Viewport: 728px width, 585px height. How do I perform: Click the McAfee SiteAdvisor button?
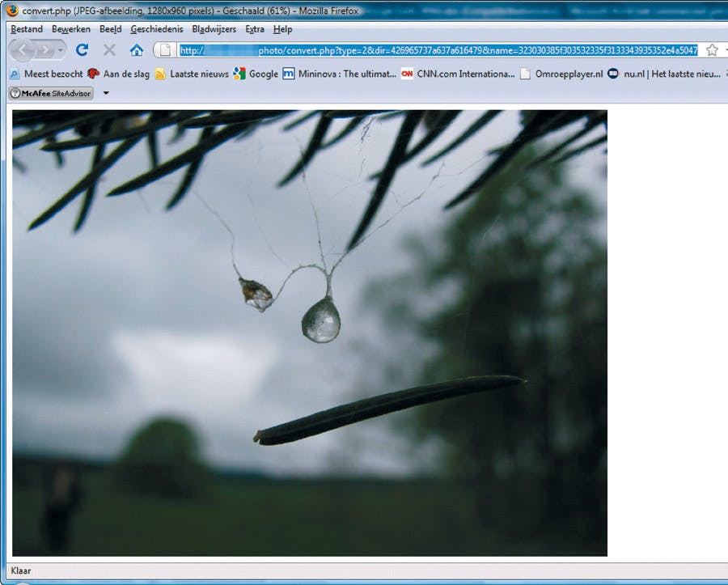(51, 93)
